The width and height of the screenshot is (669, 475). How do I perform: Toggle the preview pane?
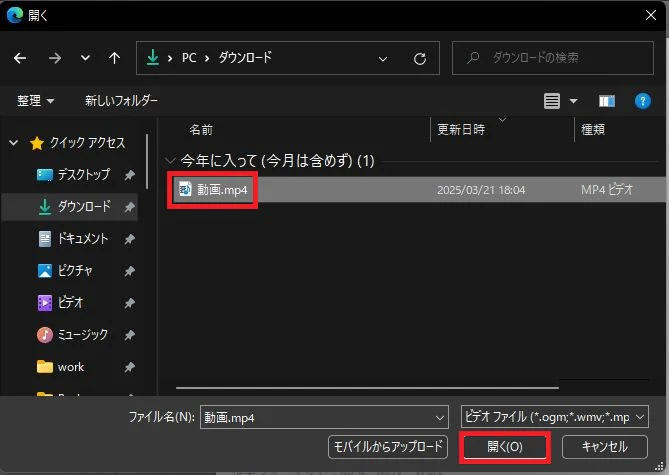607,101
